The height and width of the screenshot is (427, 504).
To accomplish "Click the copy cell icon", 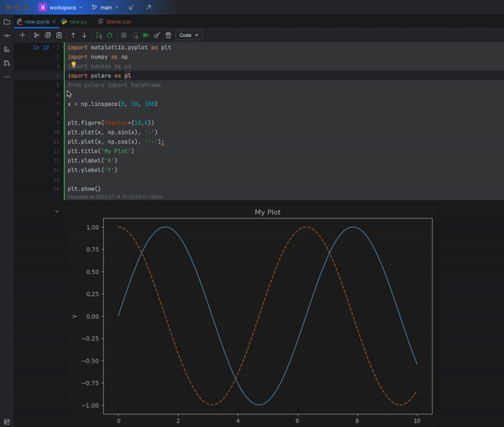I will click(48, 35).
